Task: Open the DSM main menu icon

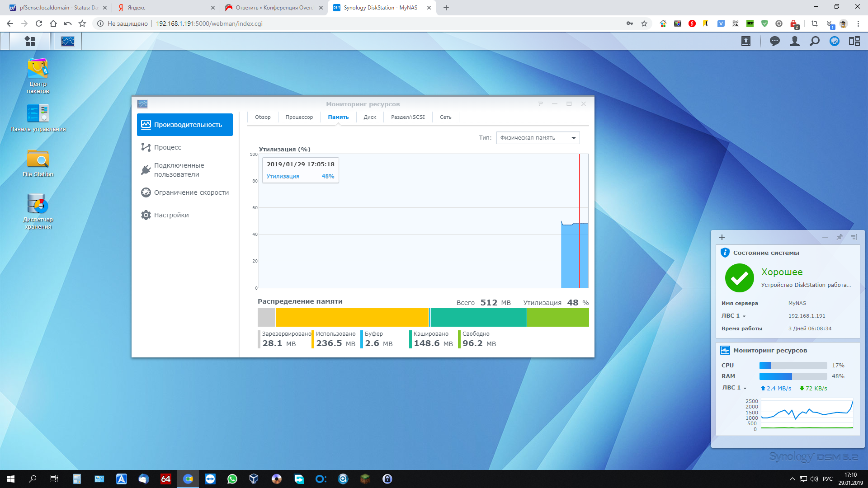Action: point(30,41)
